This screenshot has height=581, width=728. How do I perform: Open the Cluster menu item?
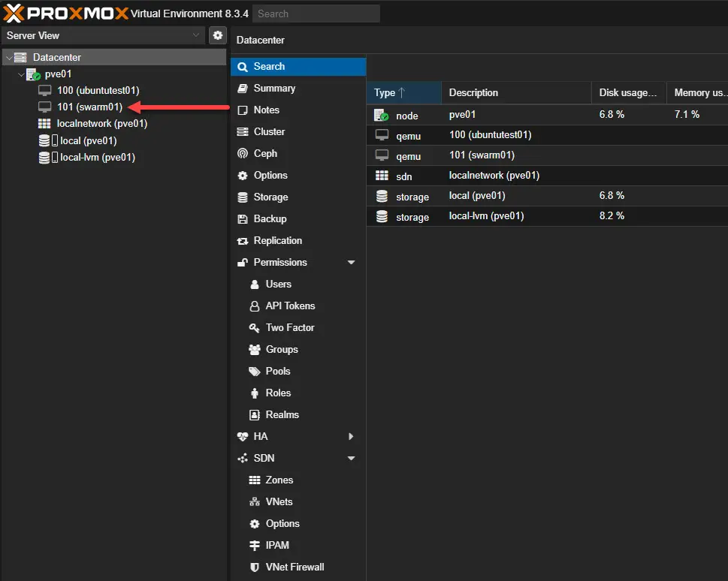pyautogui.click(x=298, y=132)
